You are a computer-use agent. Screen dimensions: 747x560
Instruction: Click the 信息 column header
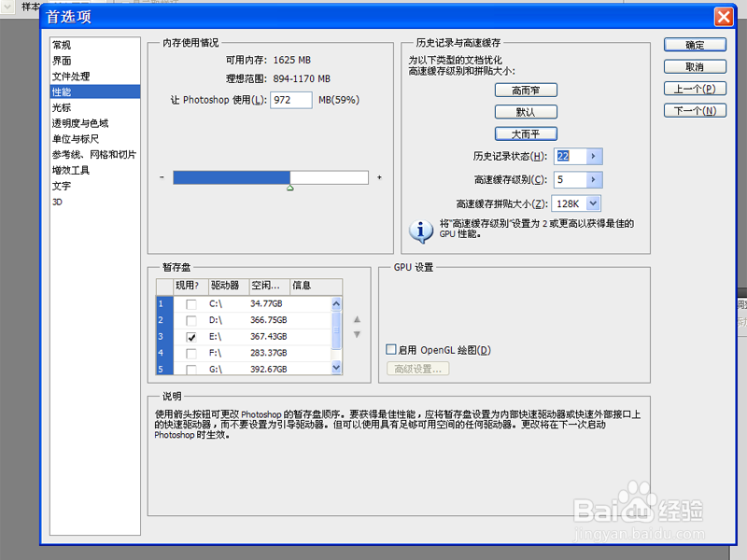coord(316,286)
